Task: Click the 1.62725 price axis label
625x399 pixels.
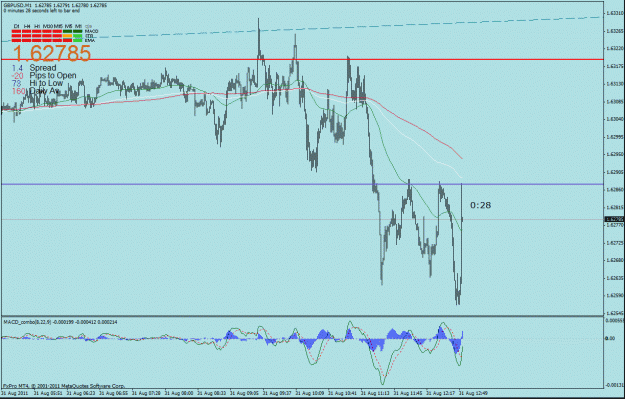Action: click(615, 243)
